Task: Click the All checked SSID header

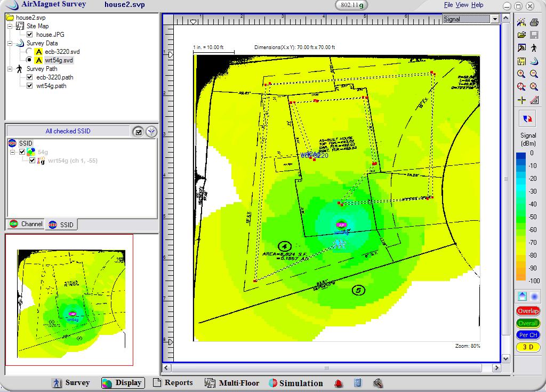Action: tap(68, 131)
